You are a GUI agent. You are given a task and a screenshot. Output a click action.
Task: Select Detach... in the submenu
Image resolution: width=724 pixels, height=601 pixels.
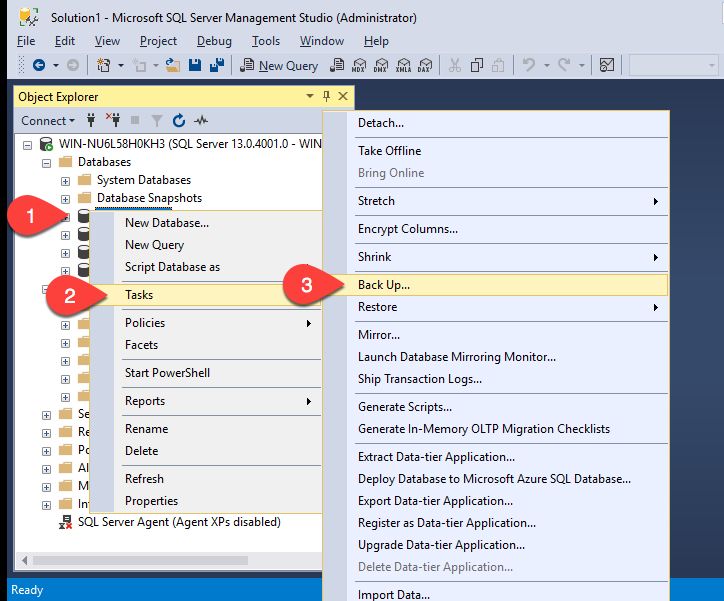[x=495, y=123]
